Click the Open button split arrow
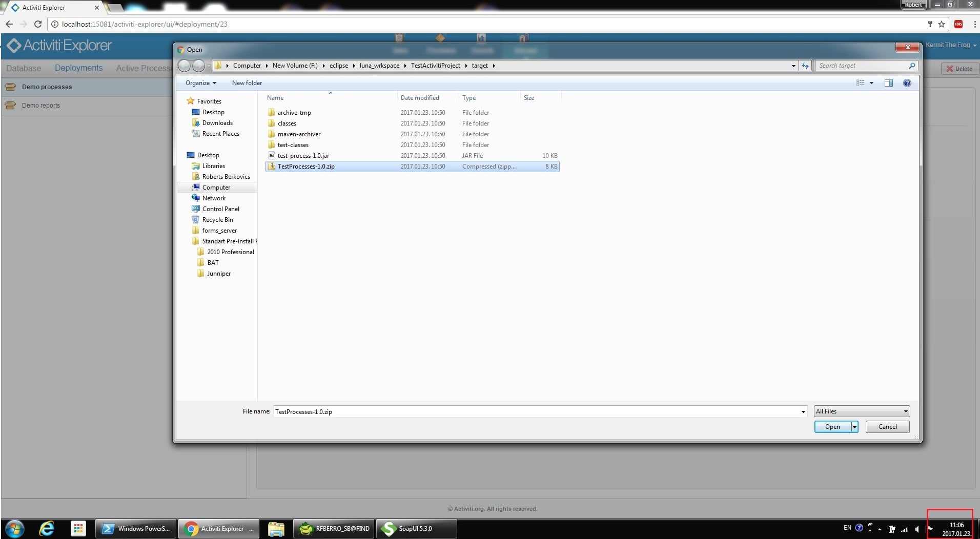Viewport: 980px width, 539px height. (x=854, y=427)
